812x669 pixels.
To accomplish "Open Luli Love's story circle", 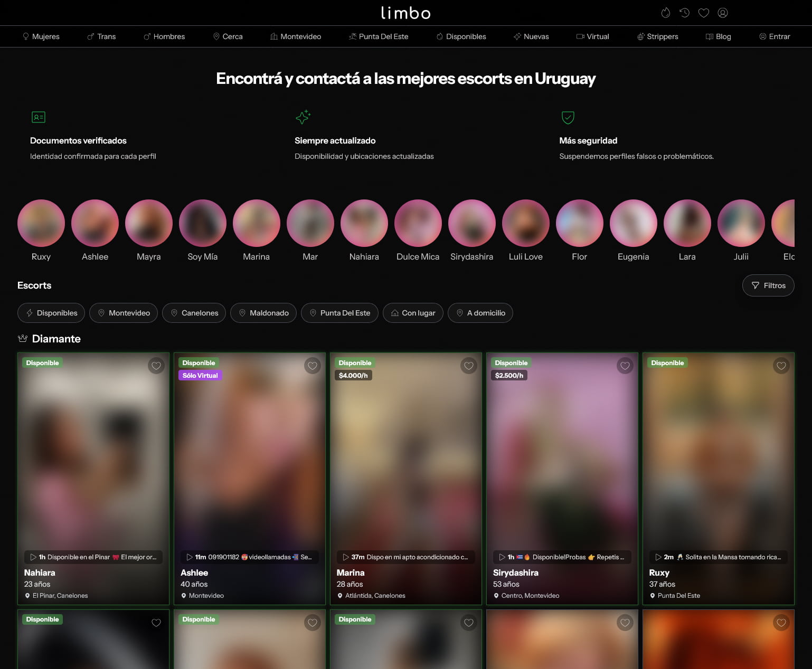I will (526, 223).
